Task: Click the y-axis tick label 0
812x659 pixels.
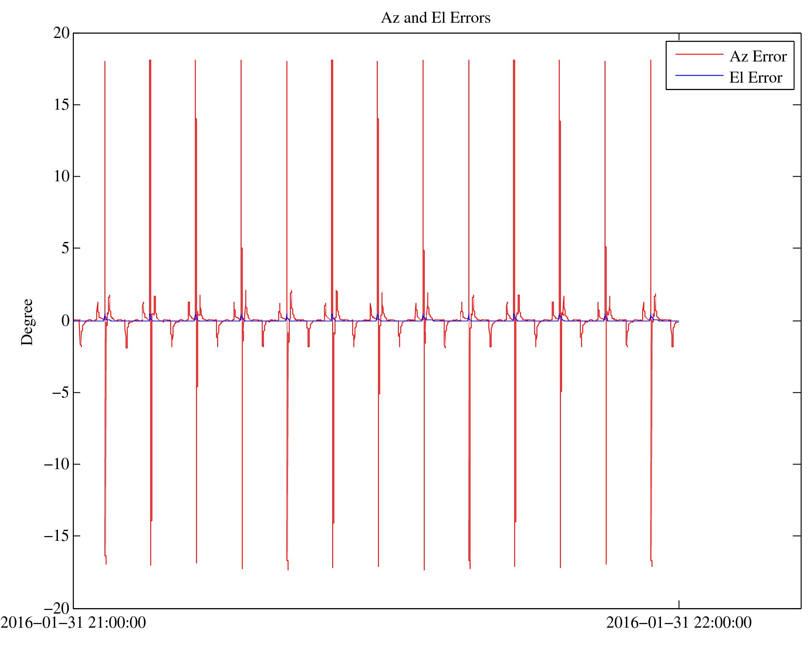Action: [65, 321]
